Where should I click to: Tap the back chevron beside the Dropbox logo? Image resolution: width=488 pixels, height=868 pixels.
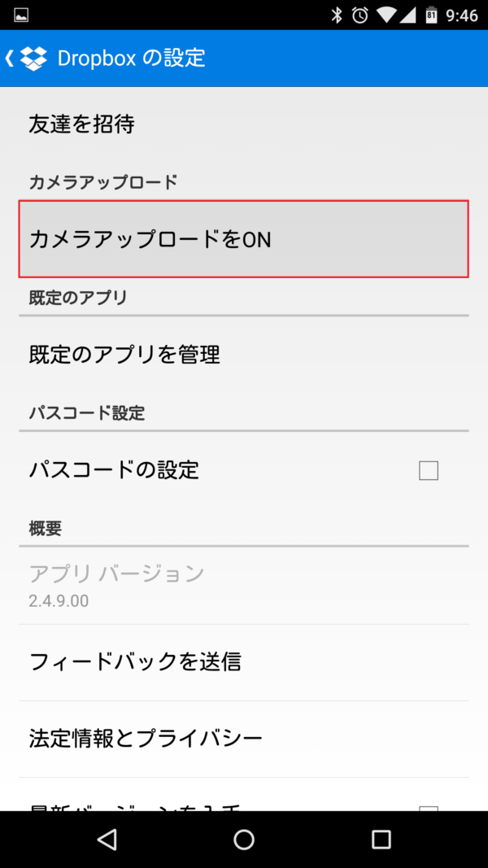tap(10, 59)
